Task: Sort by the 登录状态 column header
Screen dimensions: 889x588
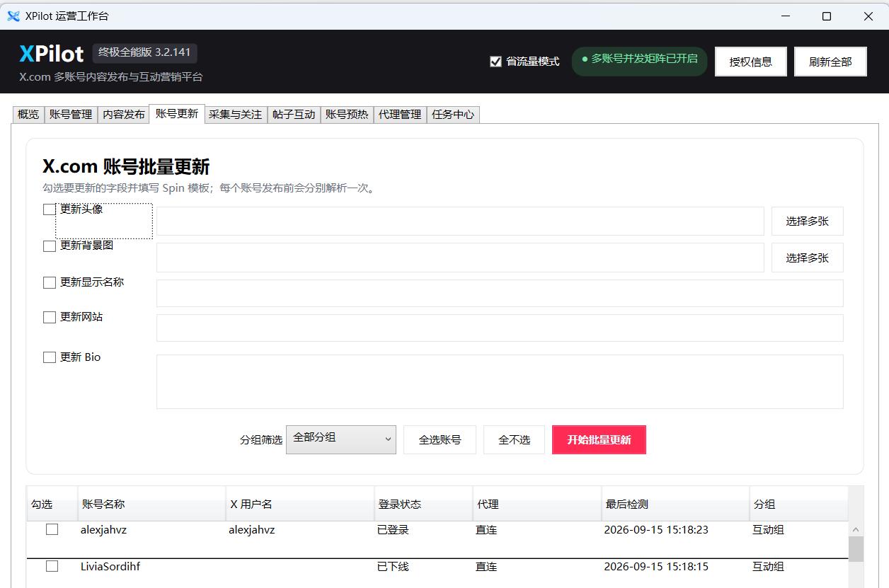Action: (x=423, y=504)
